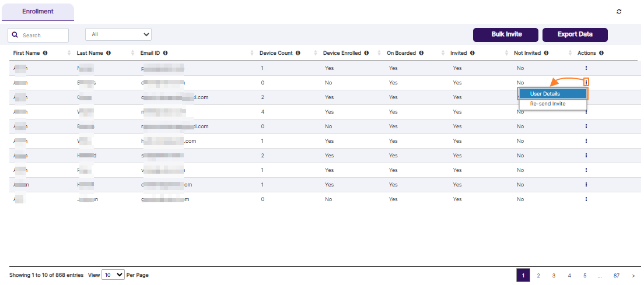Click info icon beside Not Invited header

coord(546,53)
